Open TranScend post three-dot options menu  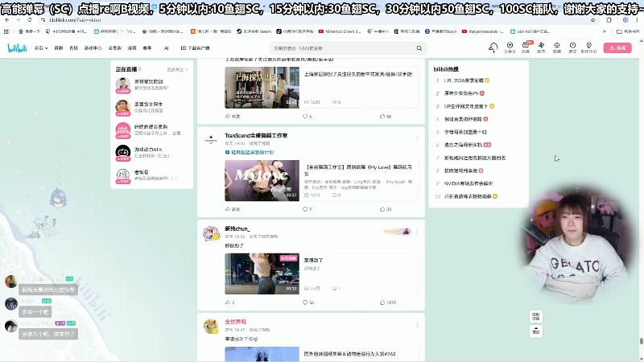[x=417, y=138]
